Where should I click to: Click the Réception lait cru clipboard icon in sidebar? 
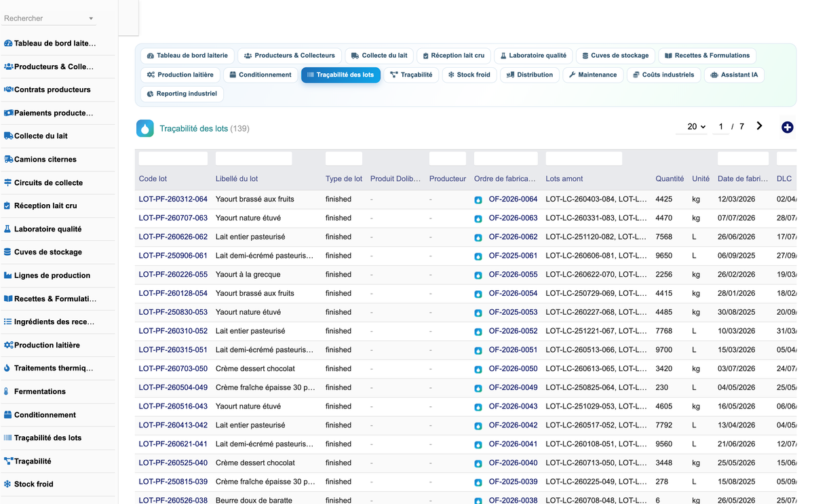click(7, 206)
